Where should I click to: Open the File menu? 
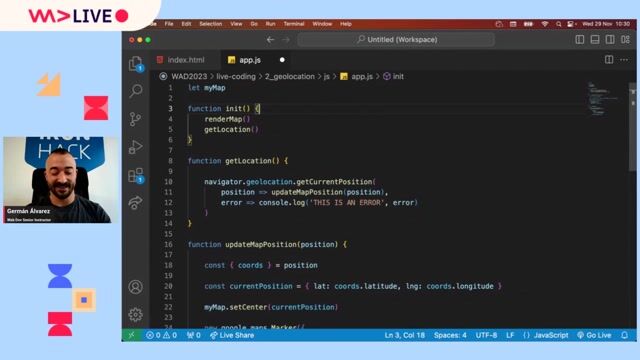tap(169, 24)
